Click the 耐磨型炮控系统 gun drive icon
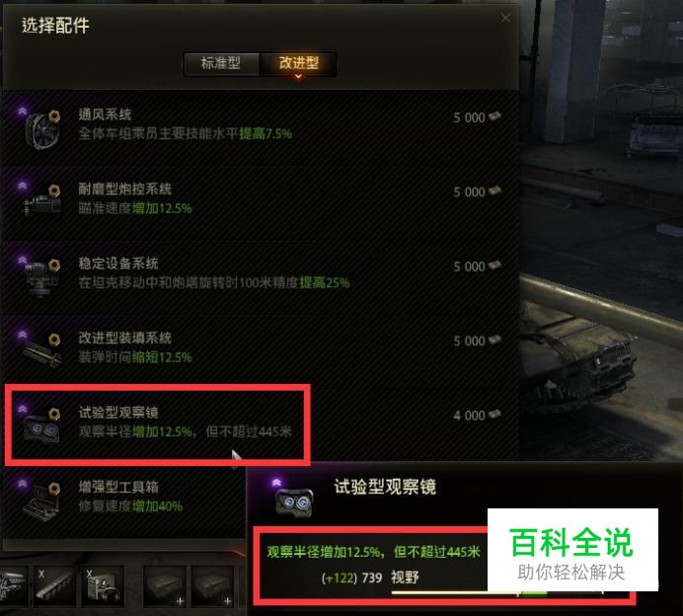Screen dimensions: 683x616 tap(42, 201)
